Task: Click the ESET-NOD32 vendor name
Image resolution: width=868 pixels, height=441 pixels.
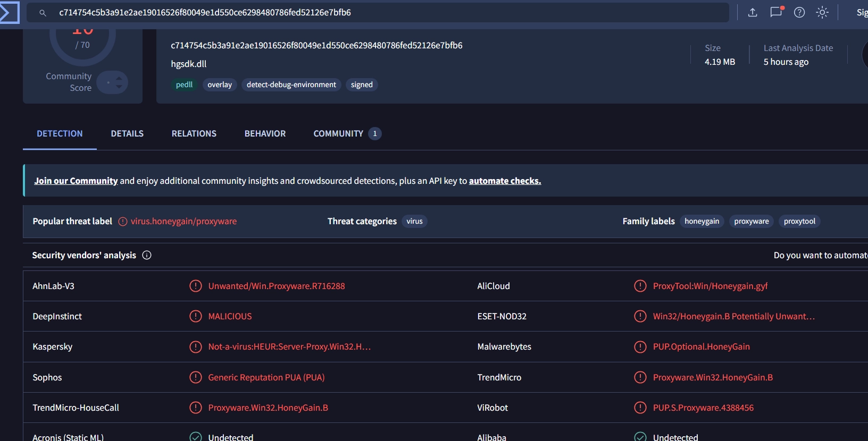Action: [x=502, y=316]
